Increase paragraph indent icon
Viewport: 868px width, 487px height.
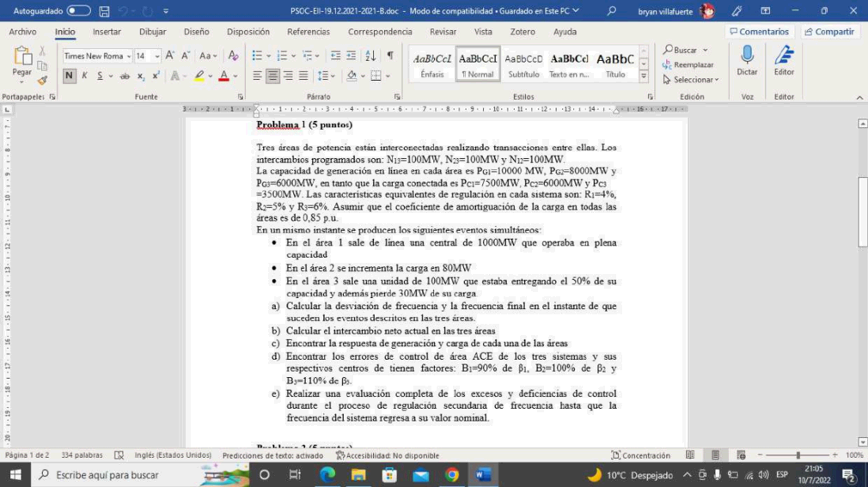click(x=351, y=55)
